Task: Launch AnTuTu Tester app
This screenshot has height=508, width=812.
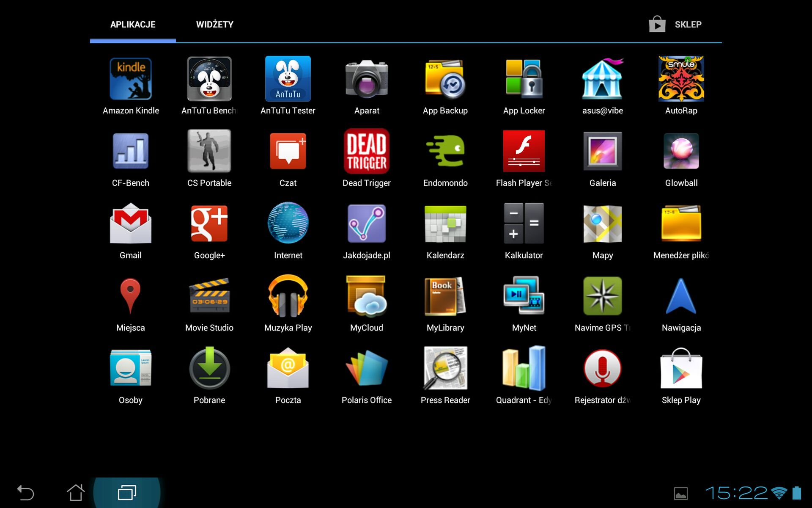Action: [288, 79]
